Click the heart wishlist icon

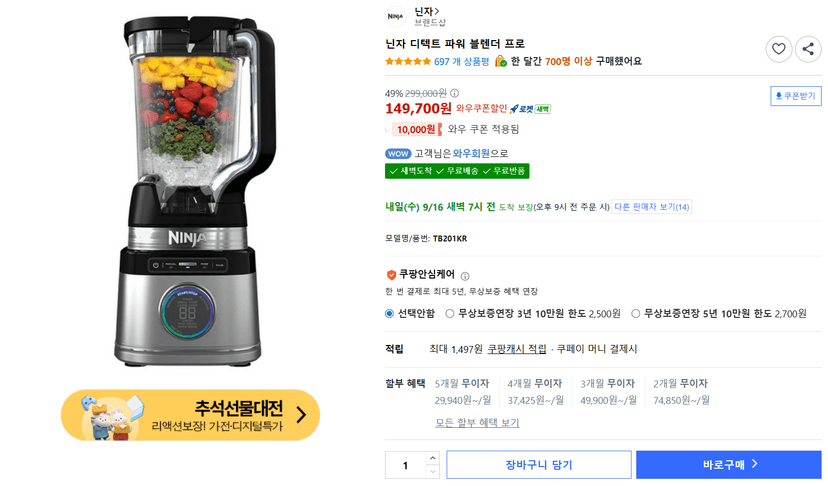[x=778, y=49]
